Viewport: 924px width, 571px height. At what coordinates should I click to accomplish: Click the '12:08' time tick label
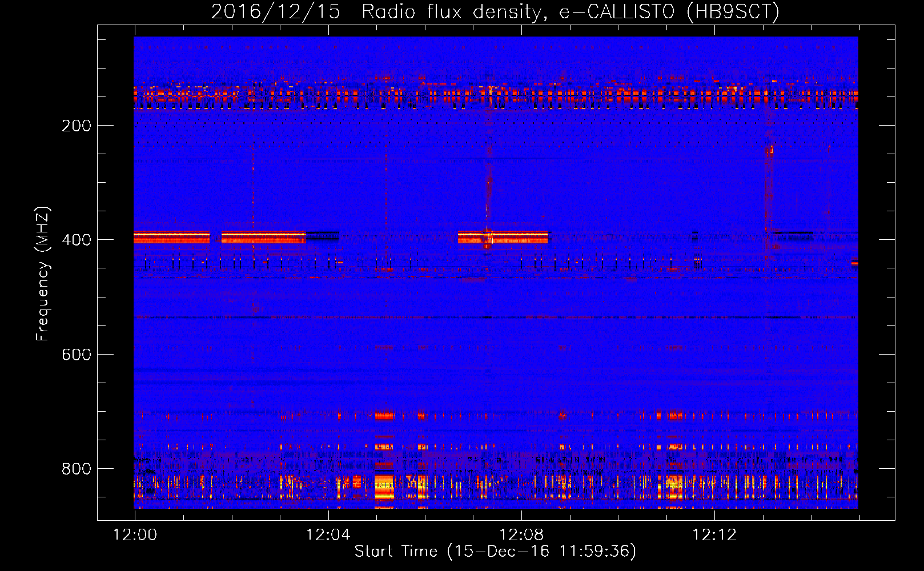click(x=521, y=534)
